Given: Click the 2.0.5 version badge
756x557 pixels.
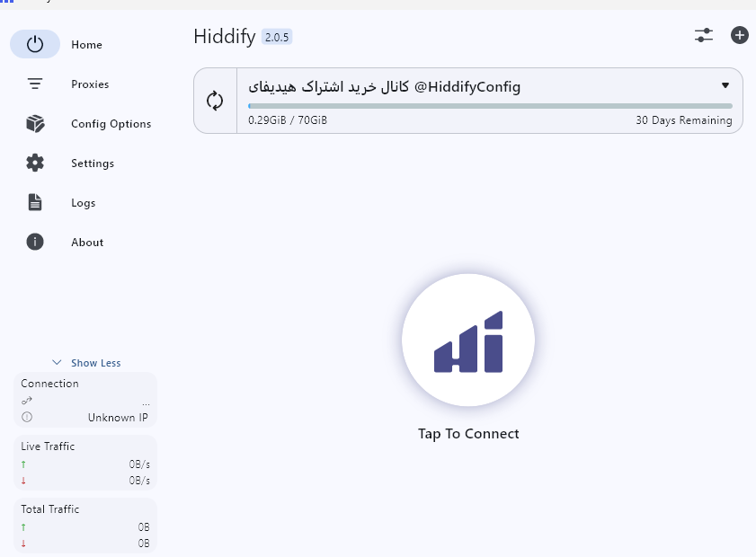Looking at the screenshot, I should point(277,37).
